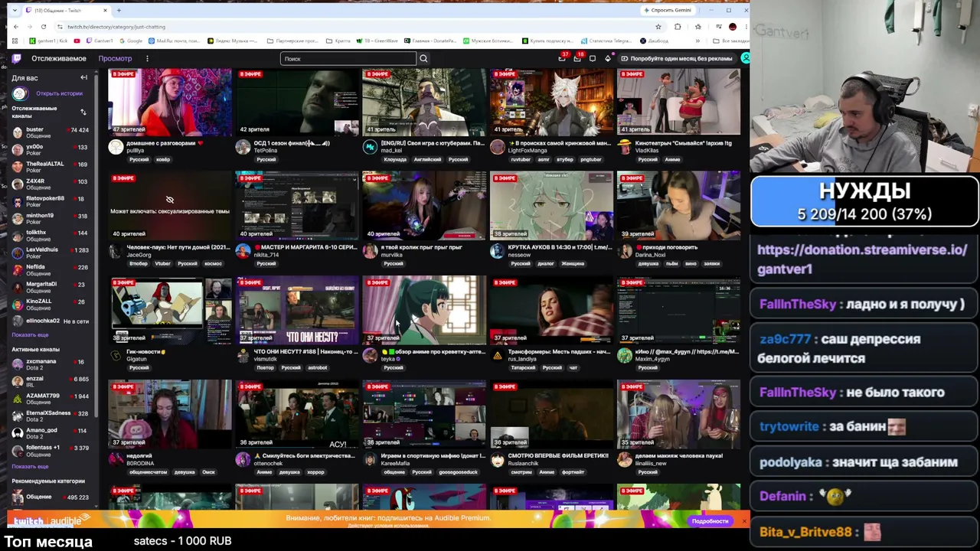This screenshot has width=980, height=551.
Task: Open the LexVeldhuis channel in sidebar
Action: coord(51,253)
